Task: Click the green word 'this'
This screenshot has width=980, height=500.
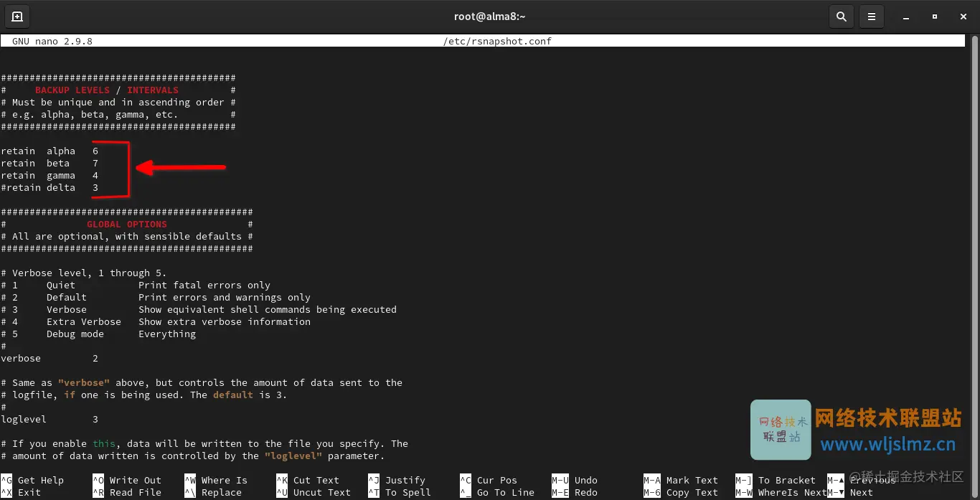Action: (x=104, y=444)
